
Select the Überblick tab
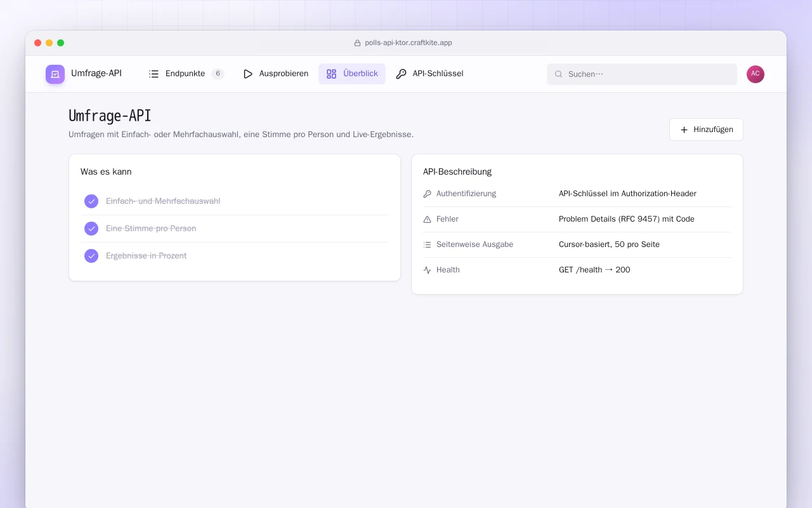coord(352,74)
